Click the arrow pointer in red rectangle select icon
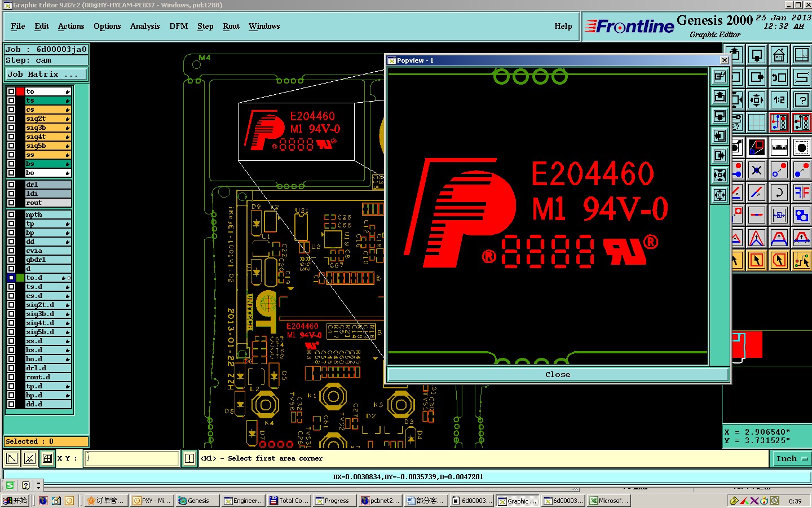Viewport: 812px width, 508px height. (x=757, y=260)
